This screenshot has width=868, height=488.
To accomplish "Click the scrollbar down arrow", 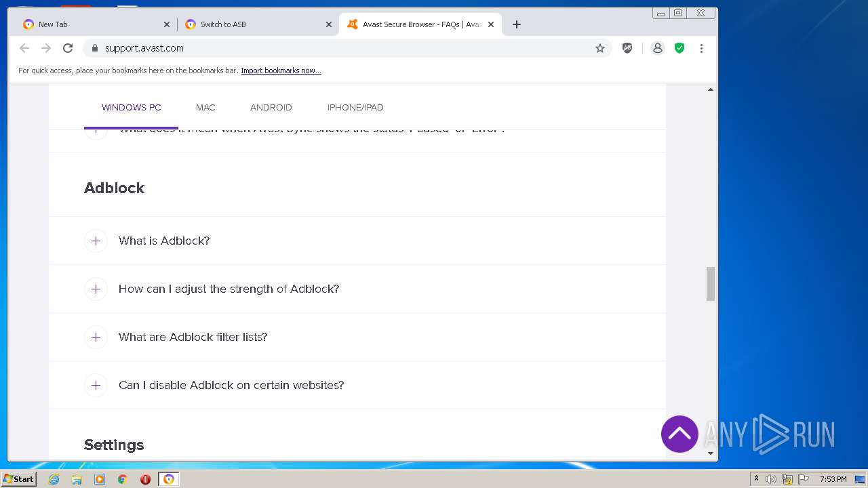I will pyautogui.click(x=711, y=453).
